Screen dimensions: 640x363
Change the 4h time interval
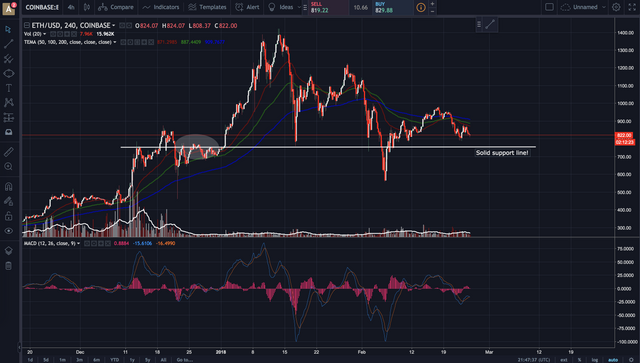point(71,7)
